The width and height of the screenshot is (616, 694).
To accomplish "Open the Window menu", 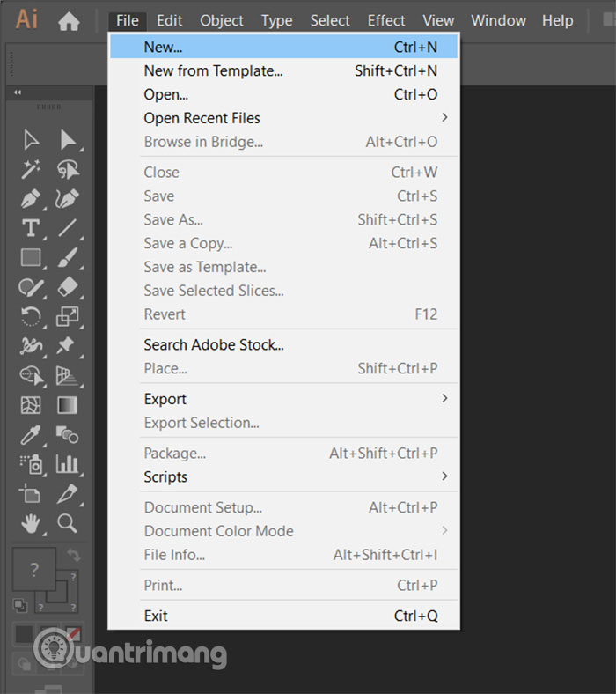I will tap(498, 20).
